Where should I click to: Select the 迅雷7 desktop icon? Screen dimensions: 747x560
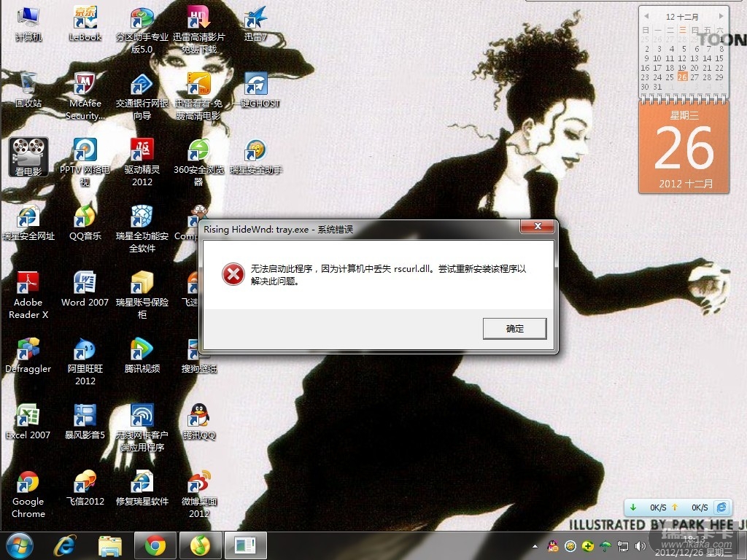(256, 24)
